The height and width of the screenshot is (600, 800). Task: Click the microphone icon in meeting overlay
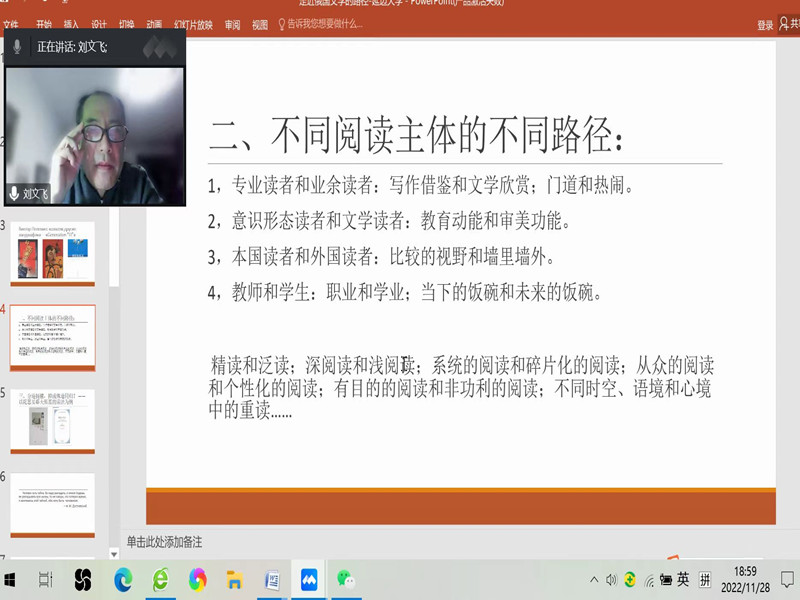(16, 46)
